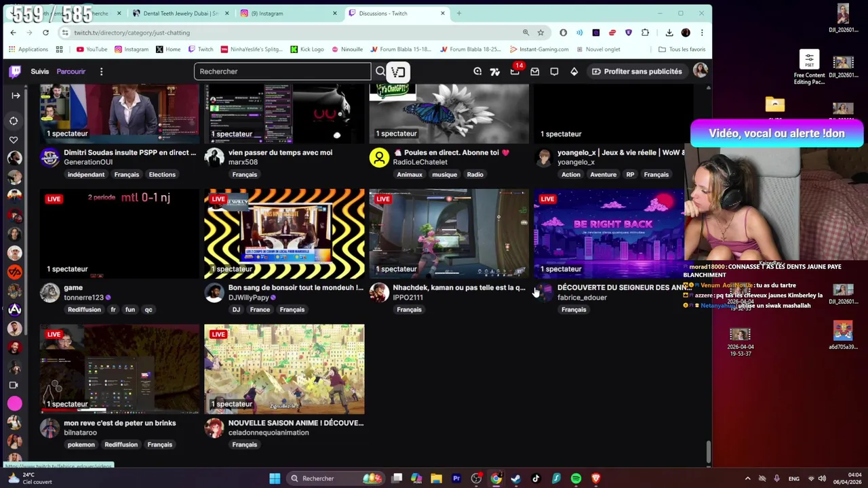
Task: Open a new browser tab
Action: tap(459, 13)
